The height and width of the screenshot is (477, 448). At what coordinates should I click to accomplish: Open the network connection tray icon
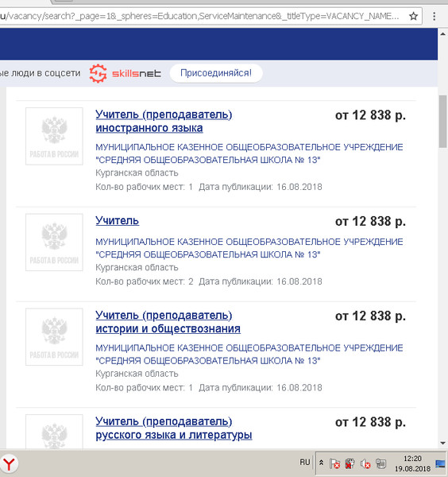380,464
